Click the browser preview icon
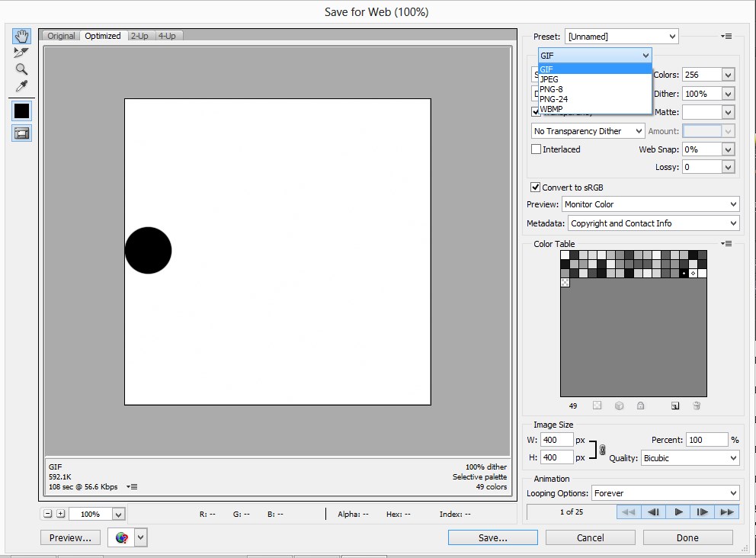The width and height of the screenshot is (756, 558). pyautogui.click(x=121, y=537)
